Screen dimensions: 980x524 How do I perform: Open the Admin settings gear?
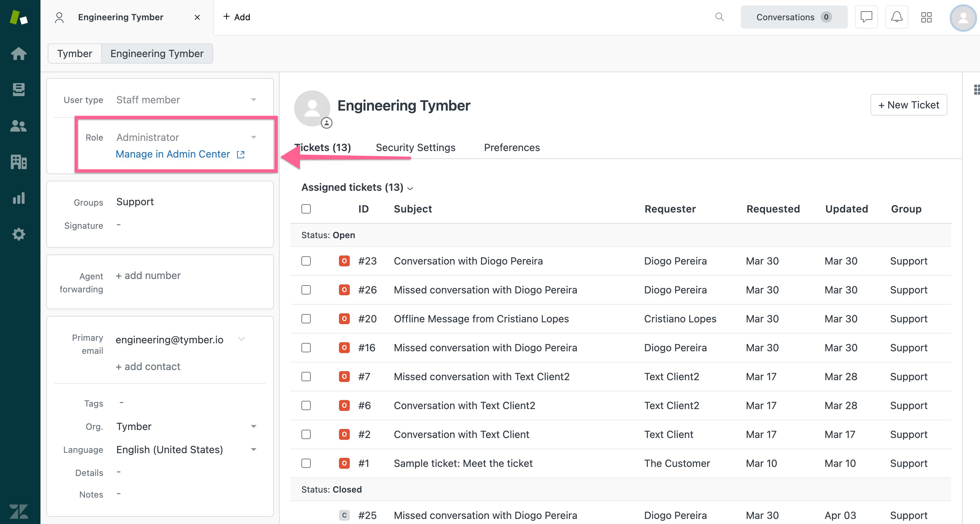coord(19,234)
